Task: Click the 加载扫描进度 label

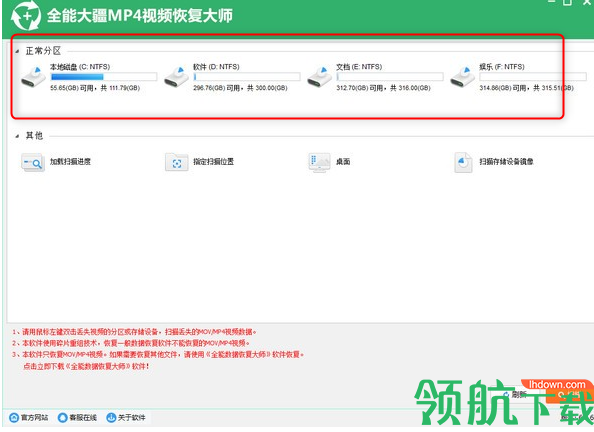Action: tap(70, 162)
